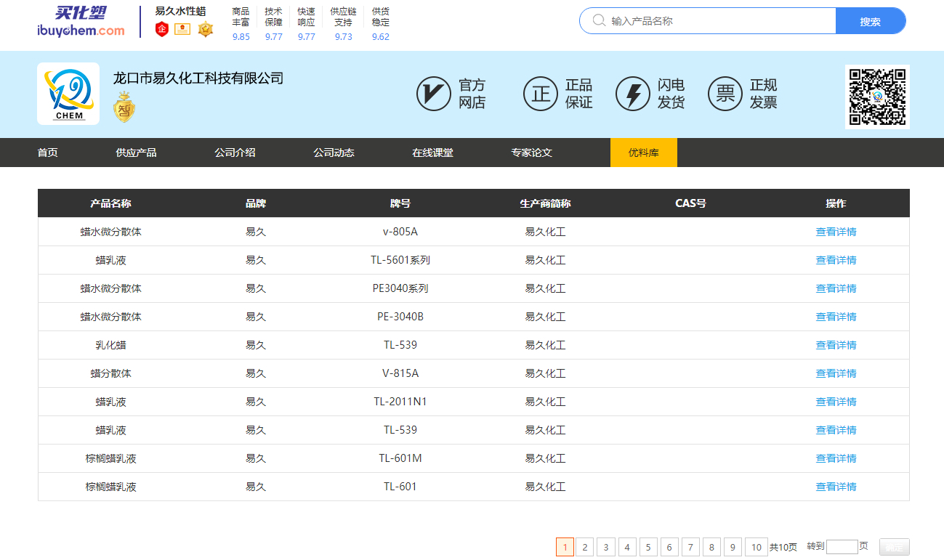944x560 pixels.
Task: Click the orange ID card badge icon
Action: [182, 29]
